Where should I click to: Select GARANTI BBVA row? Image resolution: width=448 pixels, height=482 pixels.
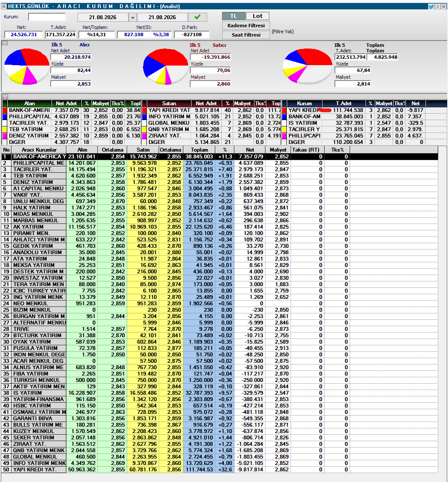pyautogui.click(x=220, y=419)
